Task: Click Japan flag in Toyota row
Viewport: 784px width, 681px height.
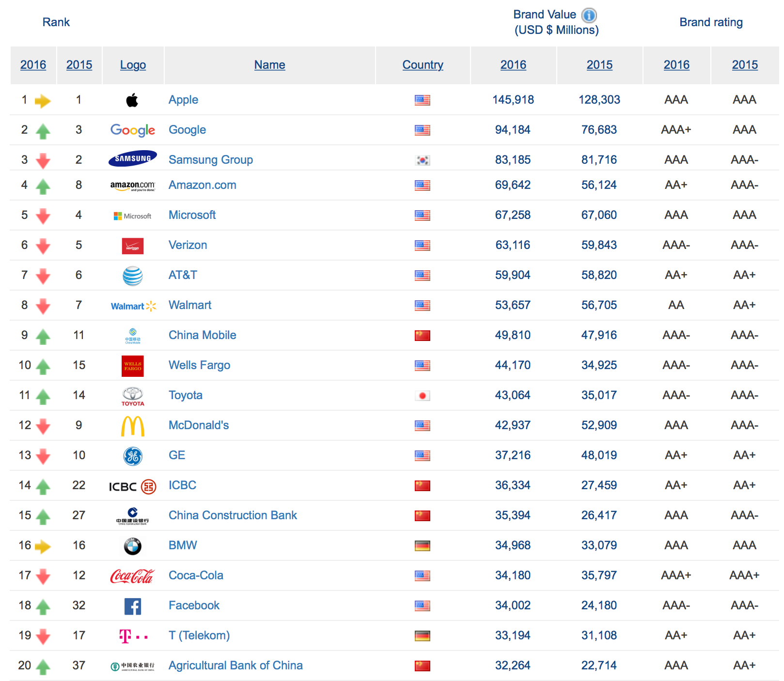Action: tap(422, 396)
